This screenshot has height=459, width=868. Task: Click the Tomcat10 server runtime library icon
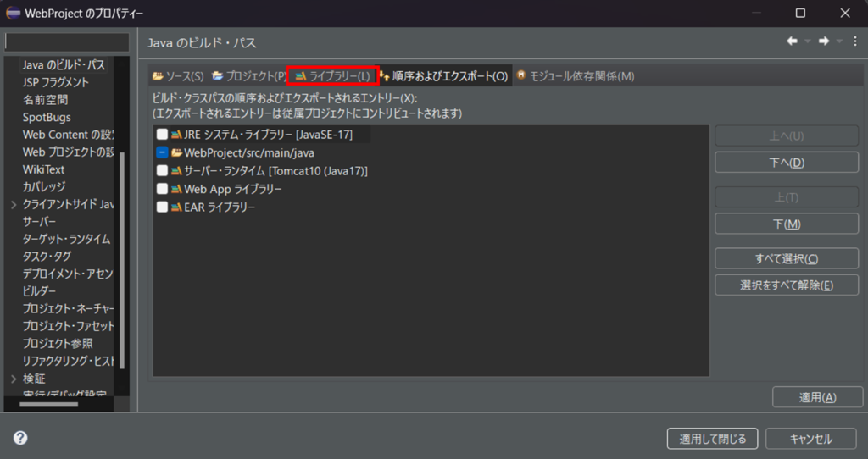(176, 171)
